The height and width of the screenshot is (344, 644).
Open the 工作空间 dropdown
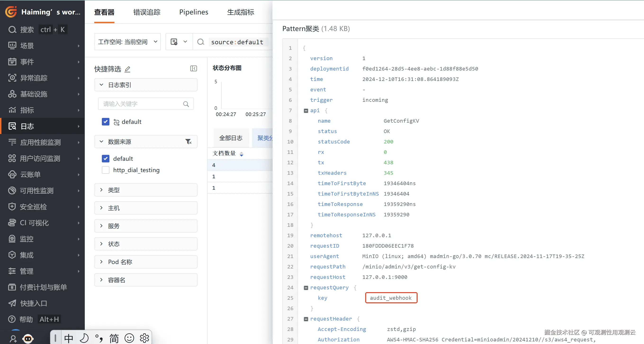(x=127, y=42)
